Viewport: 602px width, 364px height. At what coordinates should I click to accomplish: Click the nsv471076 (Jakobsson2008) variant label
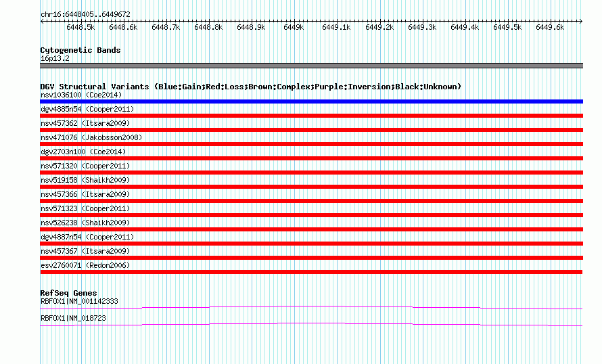click(x=91, y=137)
